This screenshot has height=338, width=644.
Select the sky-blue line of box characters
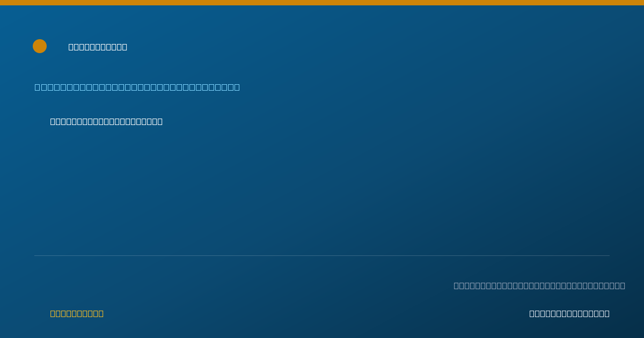pyautogui.click(x=137, y=87)
